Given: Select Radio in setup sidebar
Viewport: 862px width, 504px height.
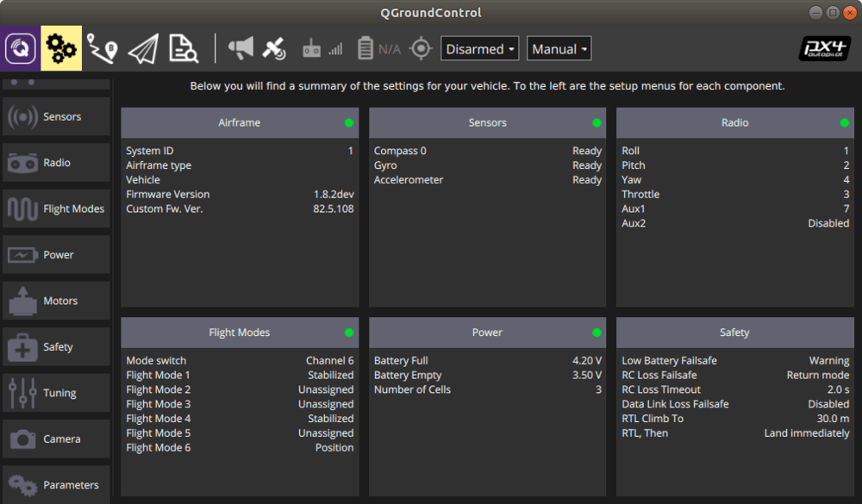Looking at the screenshot, I should pyautogui.click(x=56, y=163).
